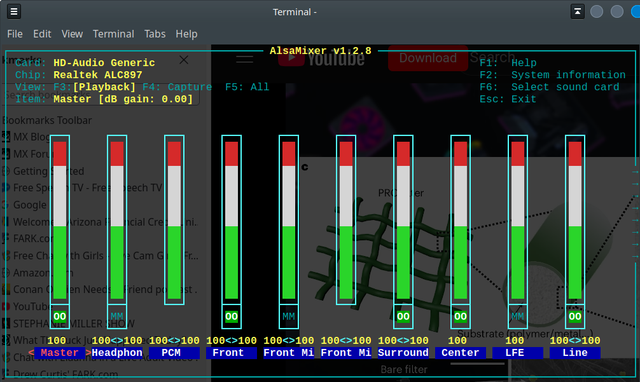Click the 'Realtek ALC897' chip name
This screenshot has width=640, height=382.
pos(98,75)
